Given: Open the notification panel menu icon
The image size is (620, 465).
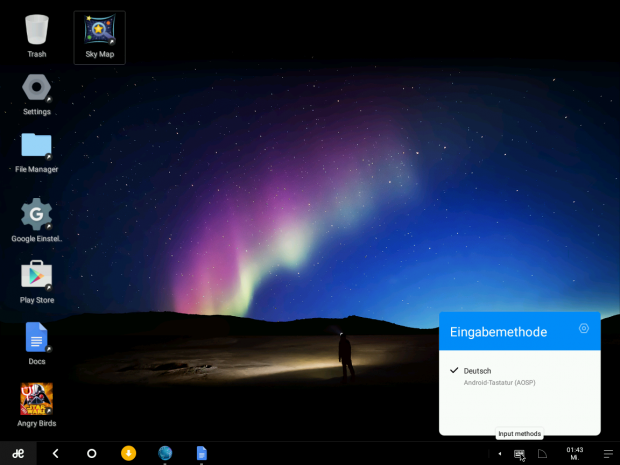Looking at the screenshot, I should click(607, 453).
